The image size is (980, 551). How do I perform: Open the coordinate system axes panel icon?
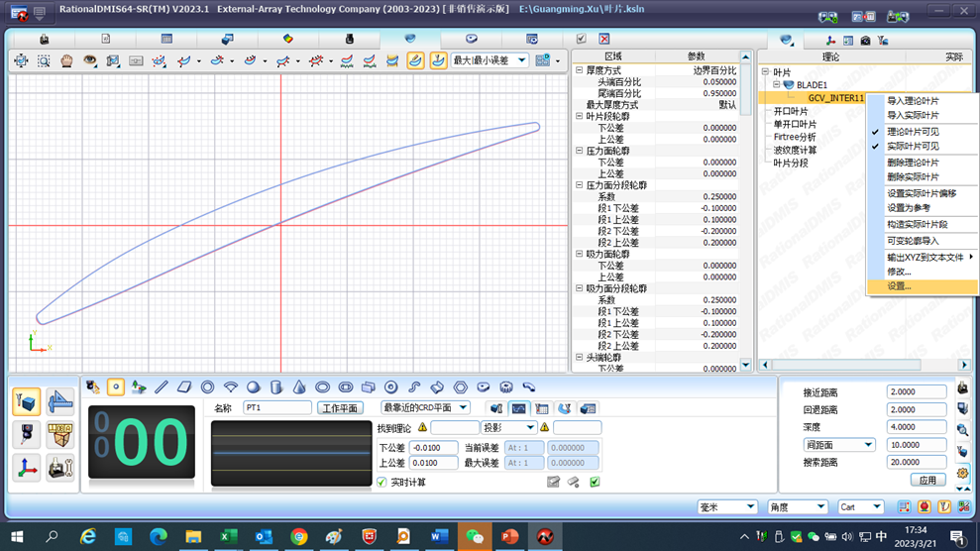pos(27,467)
